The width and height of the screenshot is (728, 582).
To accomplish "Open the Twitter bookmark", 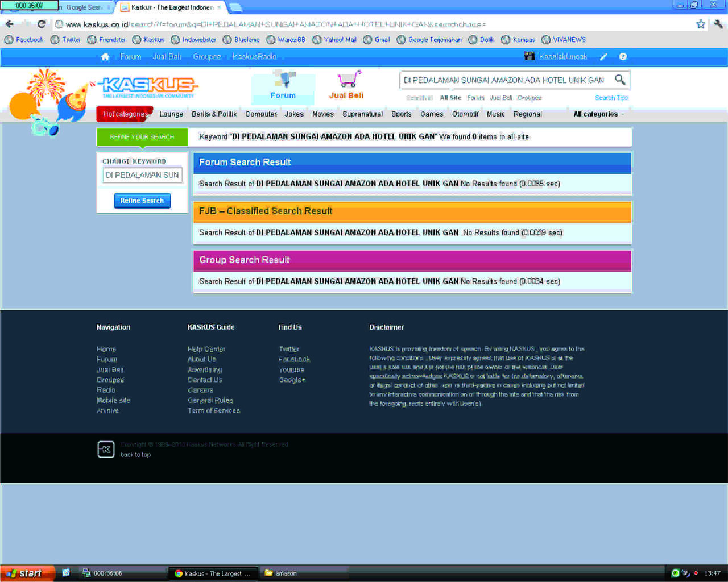I will click(x=65, y=40).
